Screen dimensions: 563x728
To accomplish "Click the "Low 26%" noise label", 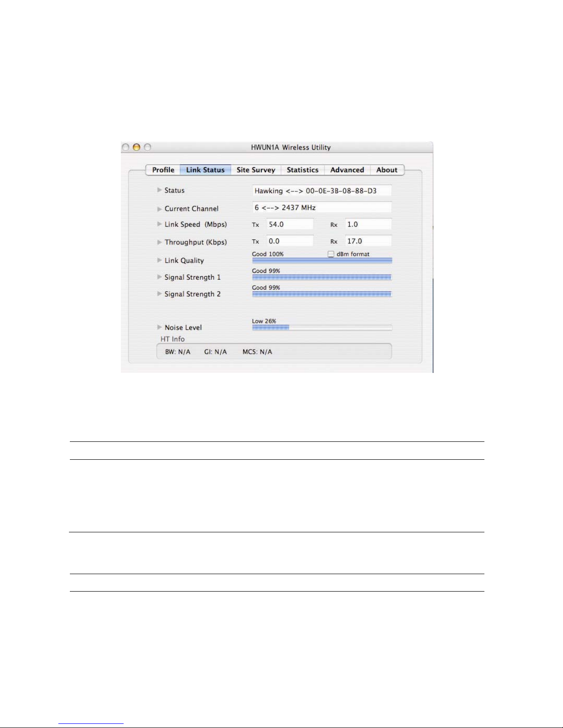I will click(x=264, y=321).
